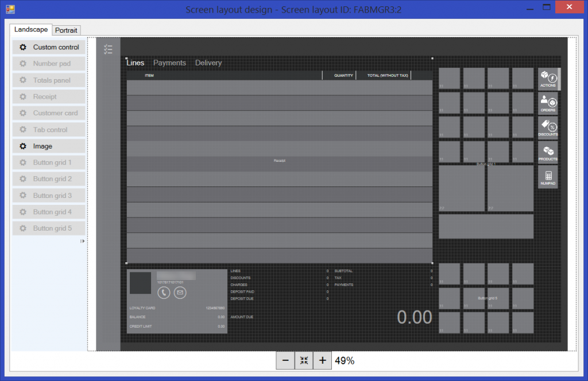This screenshot has width=588, height=381.
Task: Select the PRODUCTS boxes icon
Action: pyautogui.click(x=548, y=152)
